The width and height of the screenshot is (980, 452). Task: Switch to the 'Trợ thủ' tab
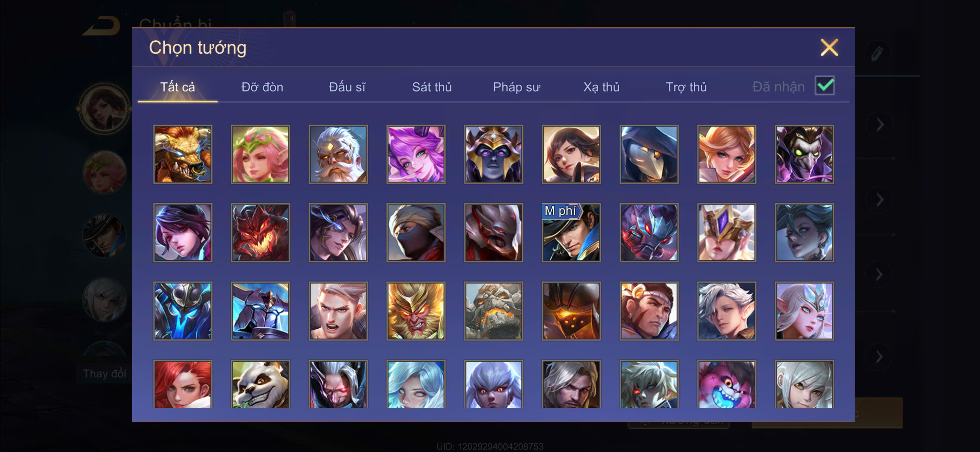click(686, 87)
